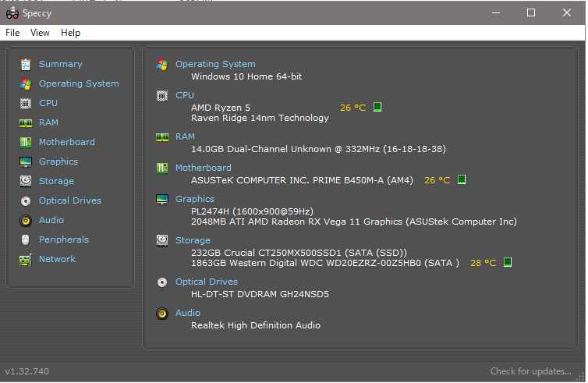Click the Storage heading in summary panel
588x383 pixels.
point(193,240)
